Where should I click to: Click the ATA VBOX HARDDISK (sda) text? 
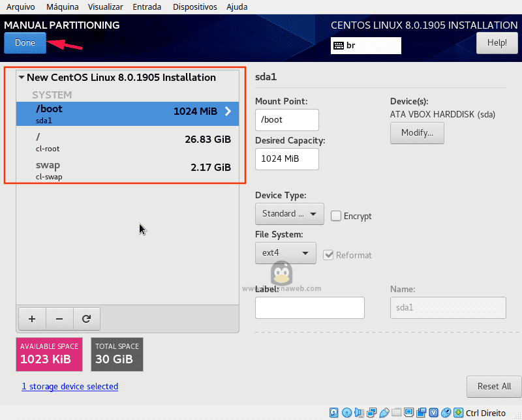pyautogui.click(x=443, y=115)
